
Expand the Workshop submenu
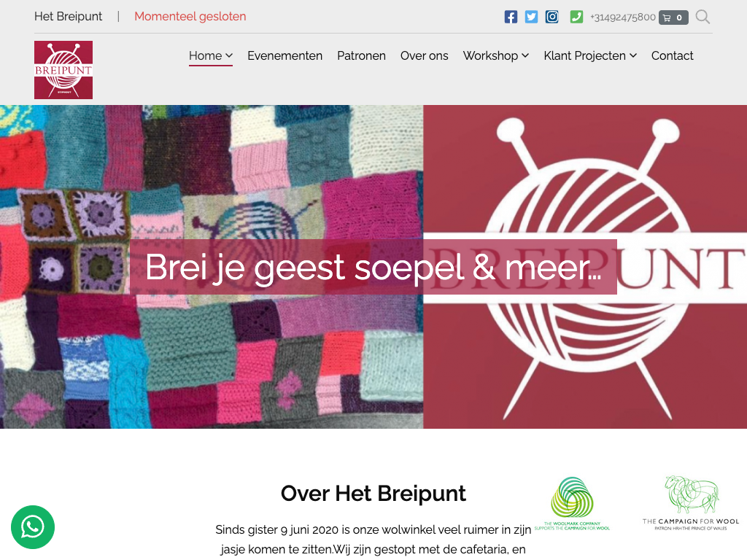(x=496, y=55)
